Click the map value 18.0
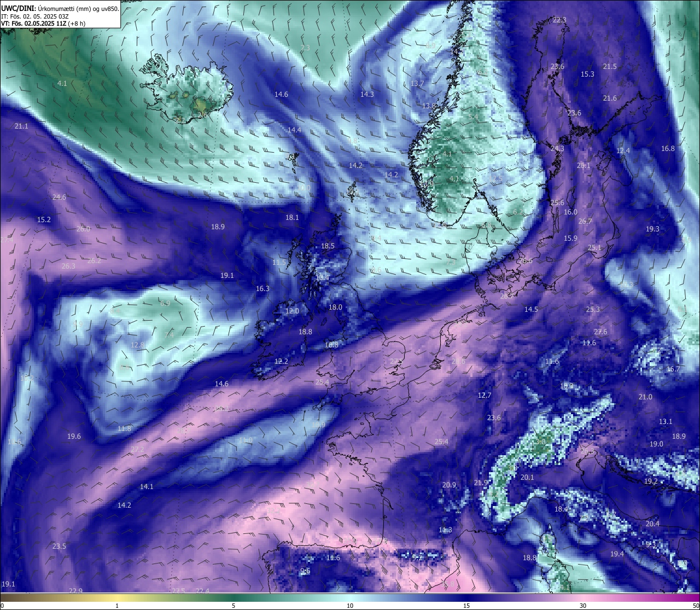This screenshot has width=700, height=610. point(335,307)
